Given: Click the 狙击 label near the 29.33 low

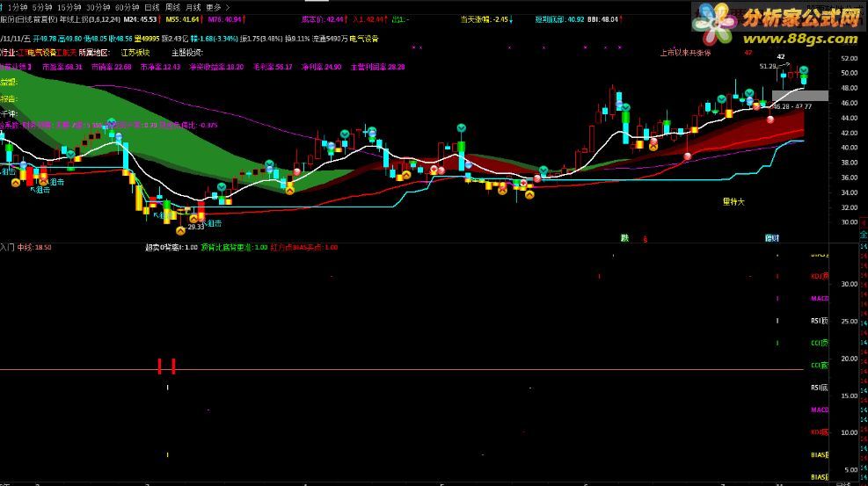Looking at the screenshot, I should [214, 223].
